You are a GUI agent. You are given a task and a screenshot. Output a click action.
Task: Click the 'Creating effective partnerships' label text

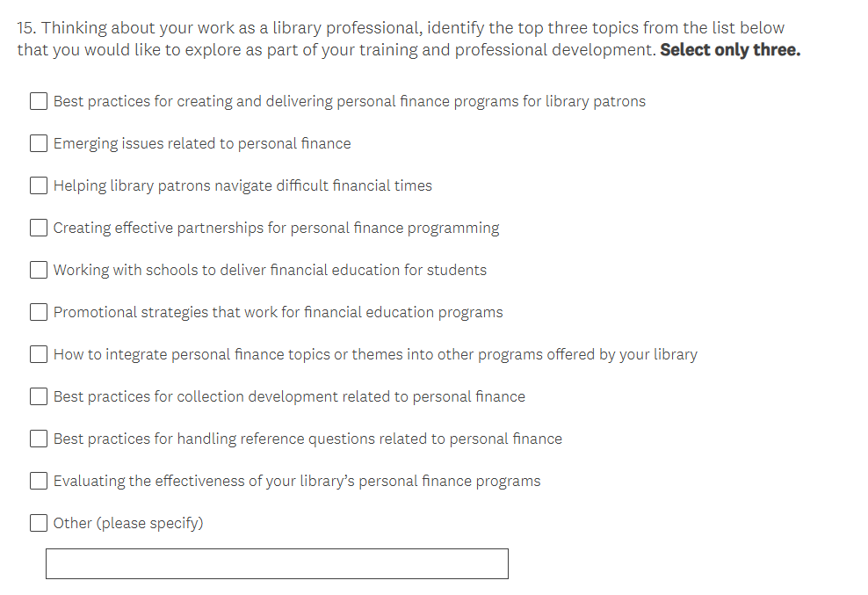[276, 228]
